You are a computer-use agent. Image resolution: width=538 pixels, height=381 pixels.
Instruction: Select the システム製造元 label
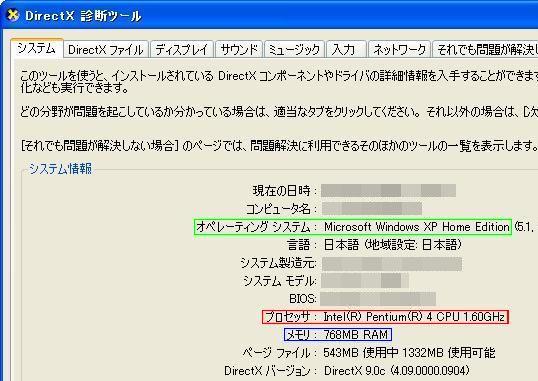tap(278, 263)
